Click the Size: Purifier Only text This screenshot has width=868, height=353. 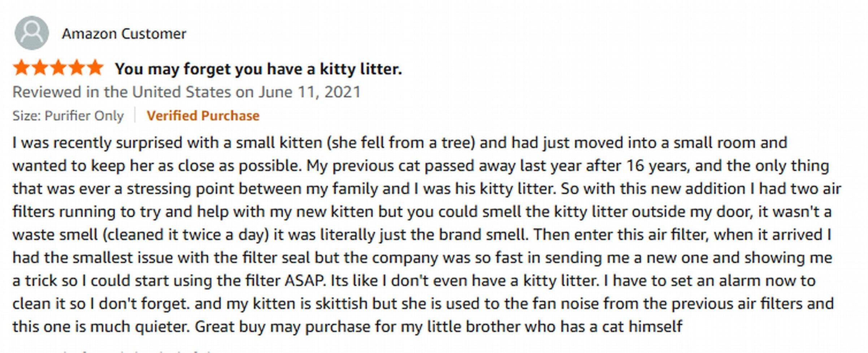68,116
